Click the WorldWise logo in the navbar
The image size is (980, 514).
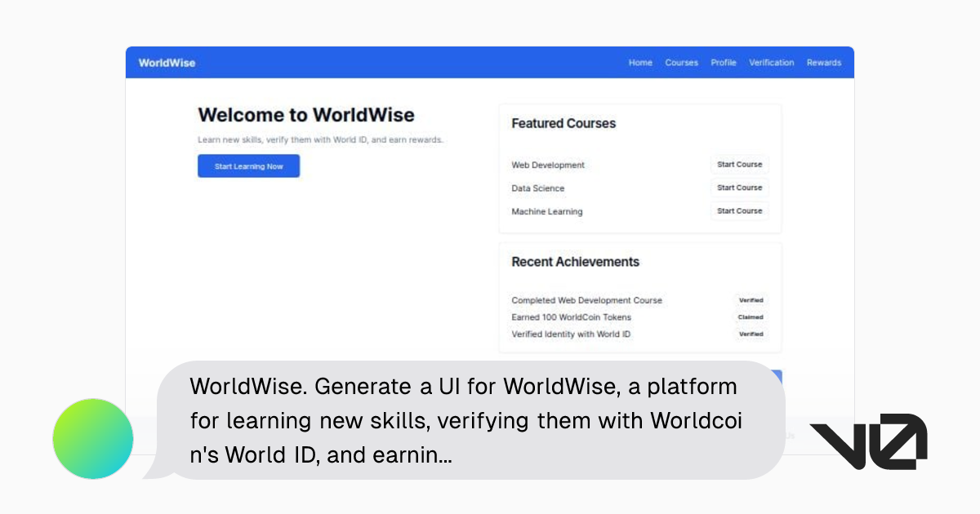pyautogui.click(x=166, y=62)
